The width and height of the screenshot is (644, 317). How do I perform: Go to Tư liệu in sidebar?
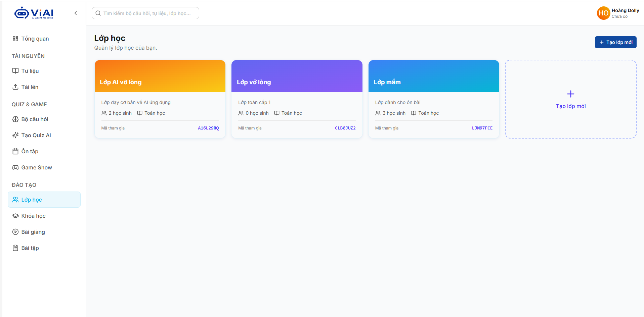point(44,71)
